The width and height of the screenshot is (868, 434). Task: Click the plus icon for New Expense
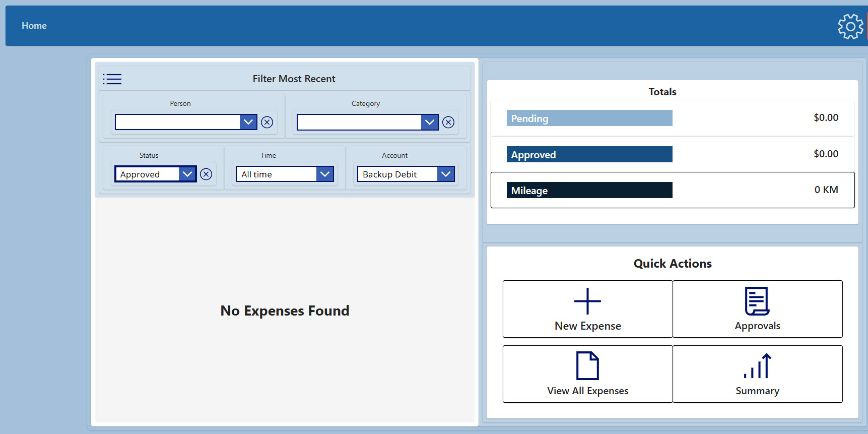(587, 301)
